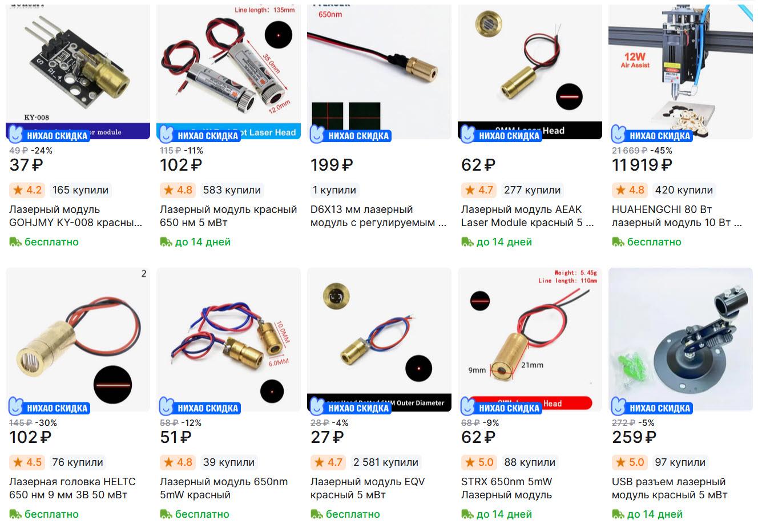
Task: Open the laser holder mount product image
Action: (x=680, y=340)
